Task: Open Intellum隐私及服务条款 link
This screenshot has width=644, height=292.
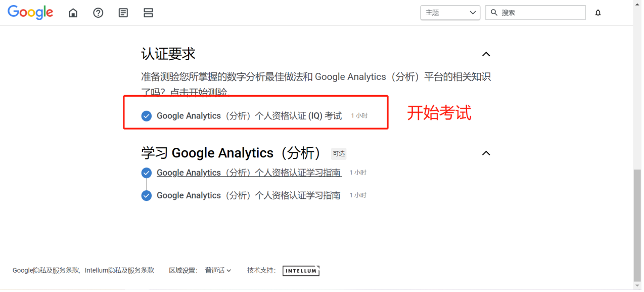Action: [x=119, y=271]
